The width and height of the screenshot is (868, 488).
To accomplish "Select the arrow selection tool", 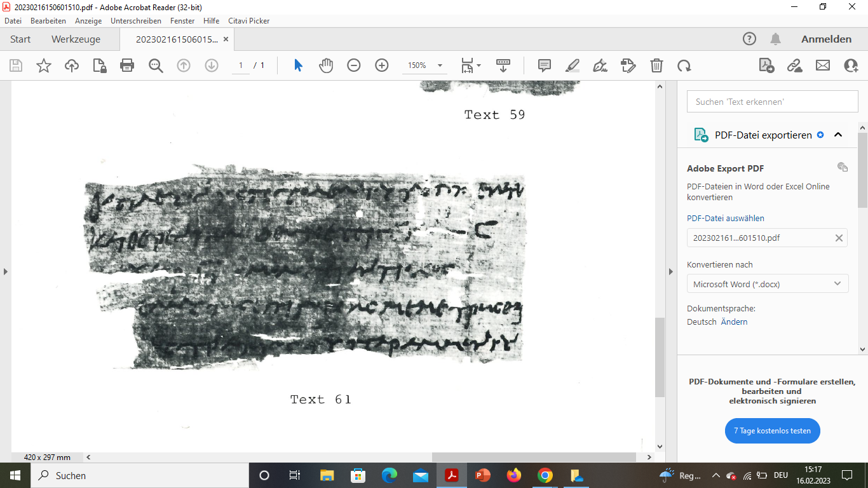I will coord(298,65).
